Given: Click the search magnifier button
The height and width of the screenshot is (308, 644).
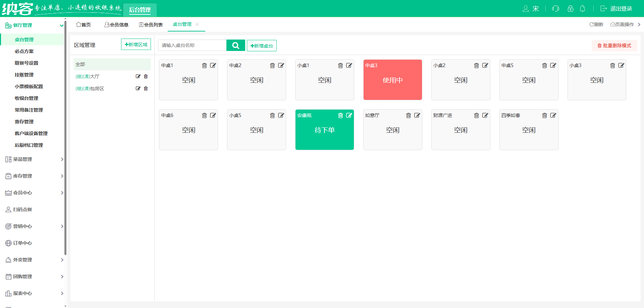Looking at the screenshot, I should coord(236,45).
